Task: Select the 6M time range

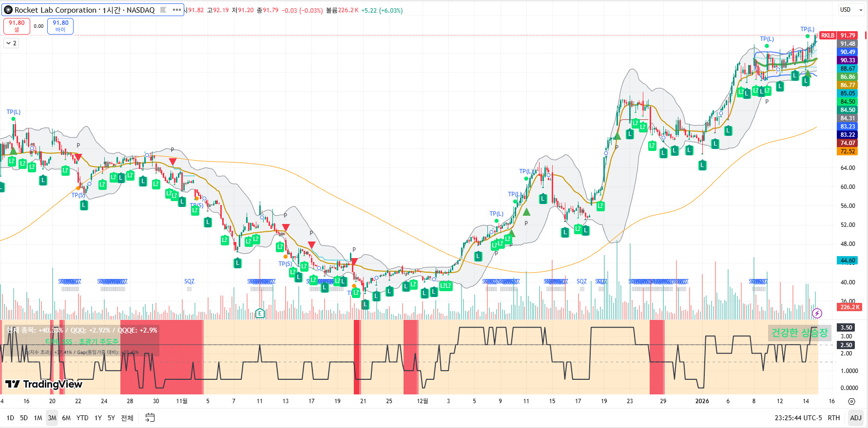Action: [x=66, y=418]
